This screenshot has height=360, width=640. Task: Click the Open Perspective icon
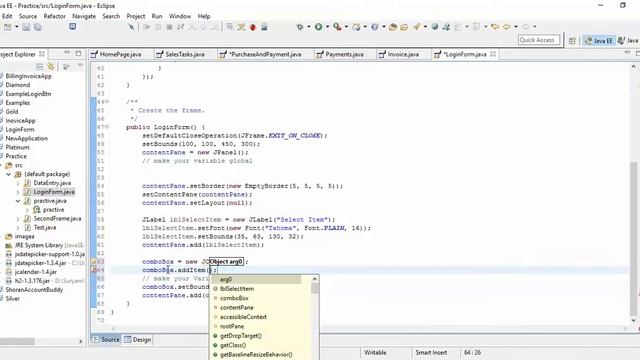(572, 40)
